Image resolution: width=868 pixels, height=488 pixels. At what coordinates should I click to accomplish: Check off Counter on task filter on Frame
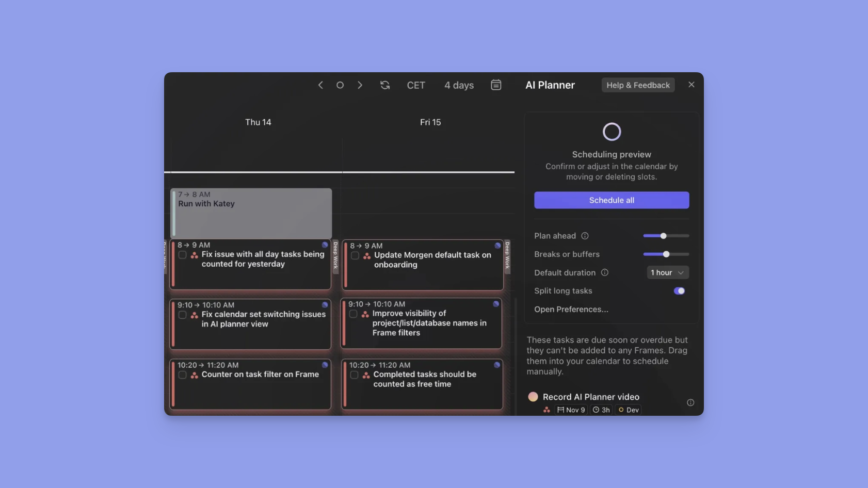pos(182,375)
